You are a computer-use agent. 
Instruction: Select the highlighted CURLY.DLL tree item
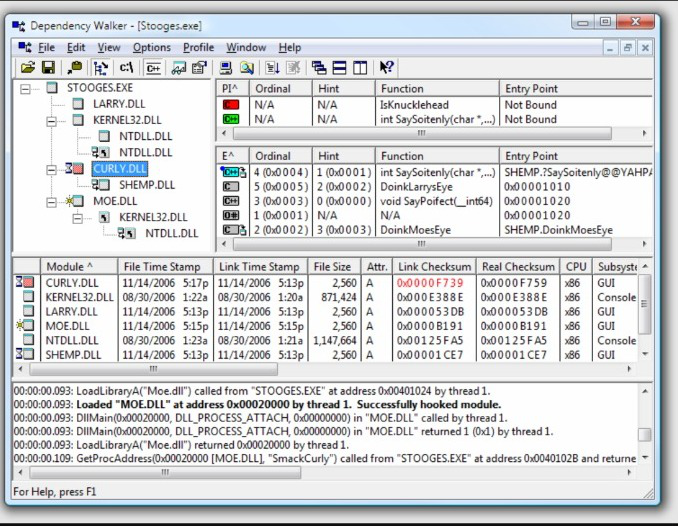120,169
